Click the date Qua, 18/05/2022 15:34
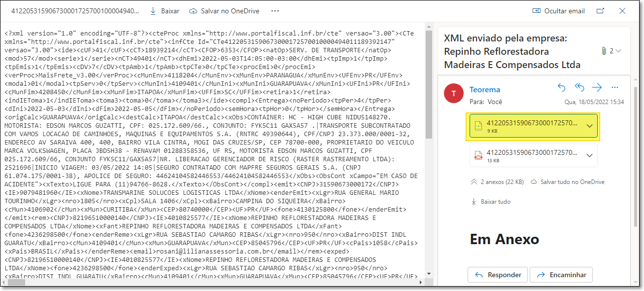Screen dimensions: 644x291 [594, 102]
